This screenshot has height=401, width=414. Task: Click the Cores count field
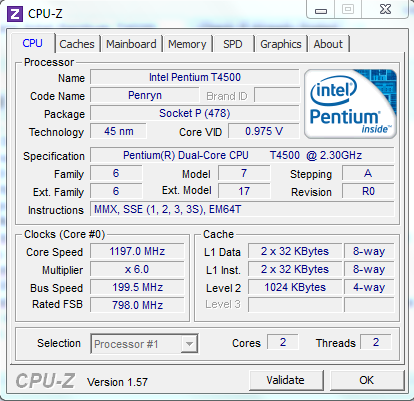283,342
